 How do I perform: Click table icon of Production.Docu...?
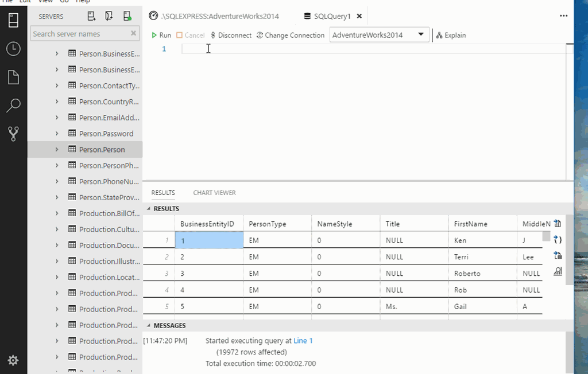72,245
